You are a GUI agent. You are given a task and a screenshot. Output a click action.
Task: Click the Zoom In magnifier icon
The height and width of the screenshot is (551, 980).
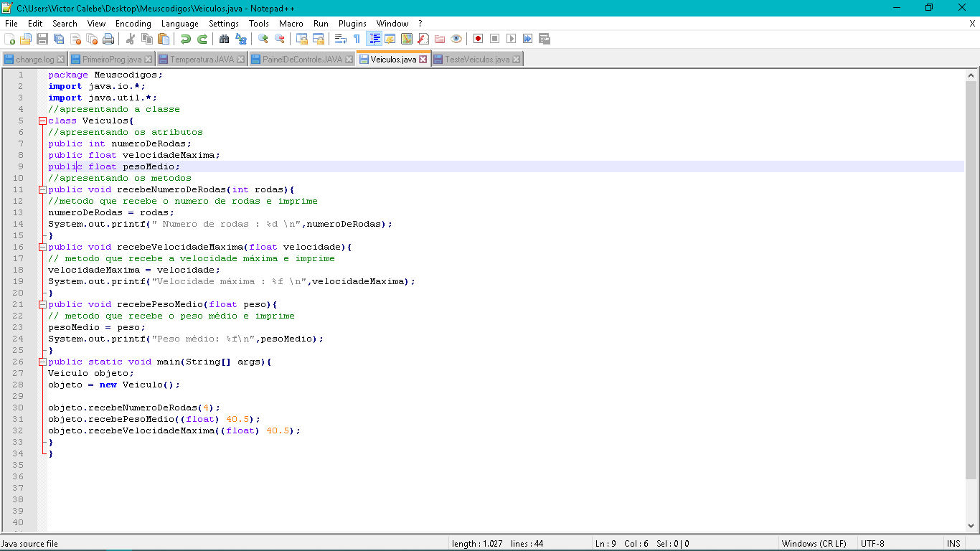(x=263, y=39)
